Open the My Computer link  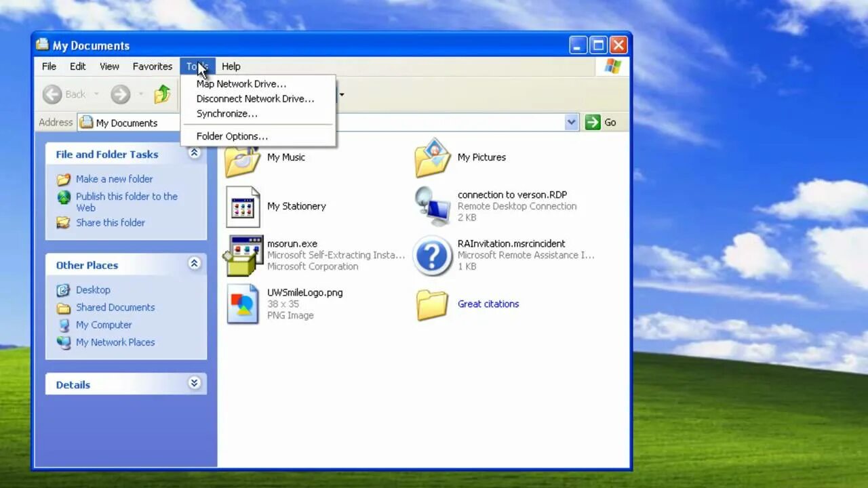[104, 325]
